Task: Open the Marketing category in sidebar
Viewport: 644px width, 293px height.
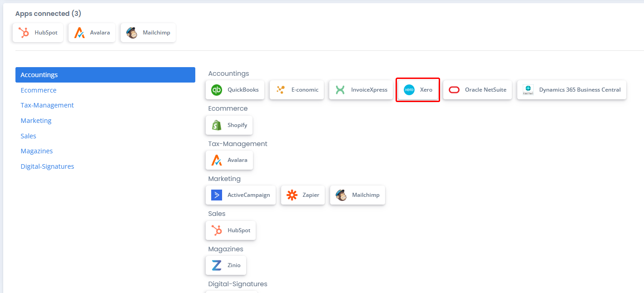Action: [x=36, y=121]
